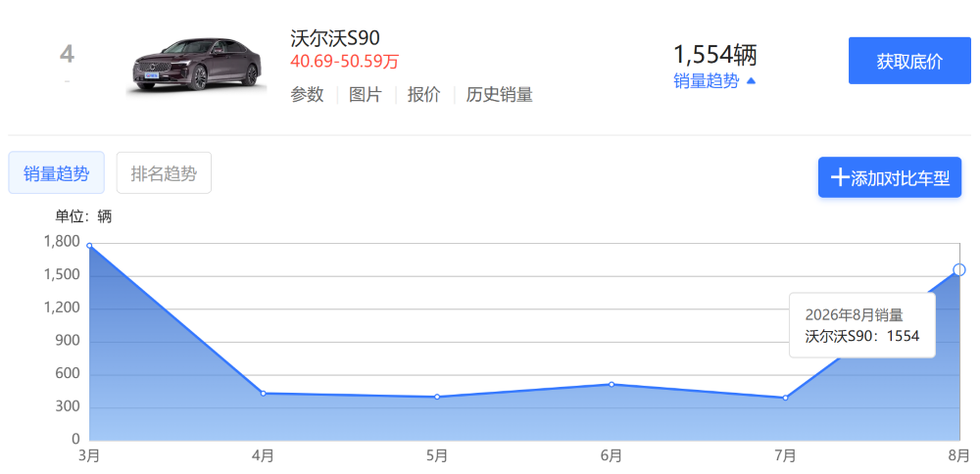Screen dimensions: 980x474
Task: Click the 3月 x-axis label
Action: pyautogui.click(x=89, y=456)
